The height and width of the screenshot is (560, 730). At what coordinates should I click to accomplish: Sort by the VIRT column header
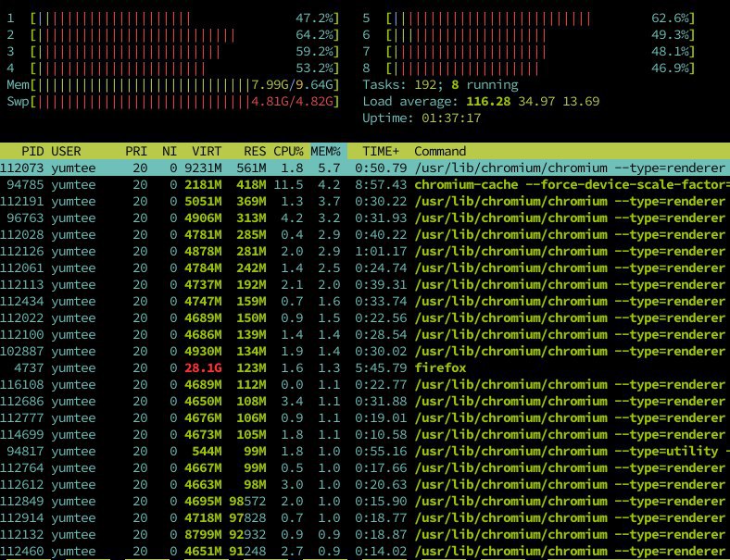tap(207, 151)
